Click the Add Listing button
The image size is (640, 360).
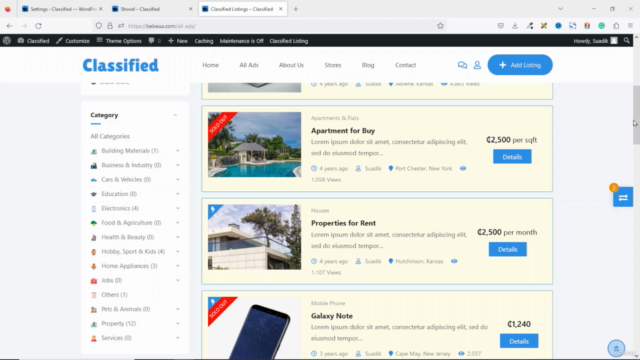tap(520, 65)
